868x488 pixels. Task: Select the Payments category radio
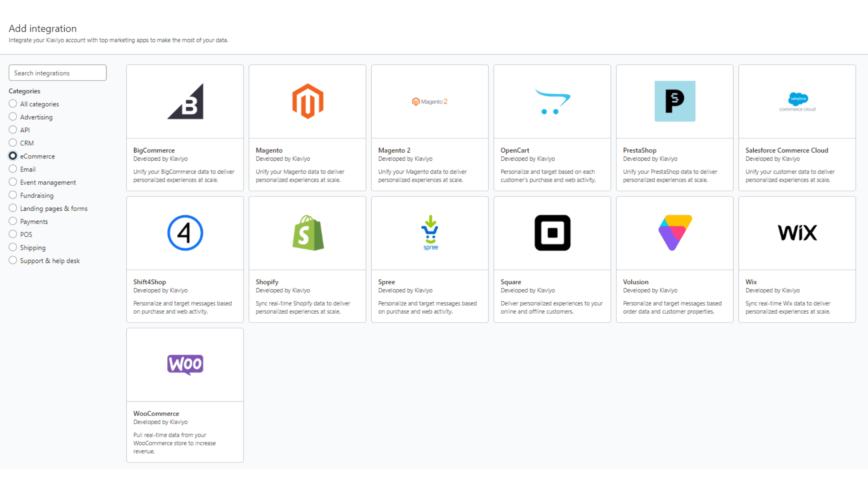(13, 221)
